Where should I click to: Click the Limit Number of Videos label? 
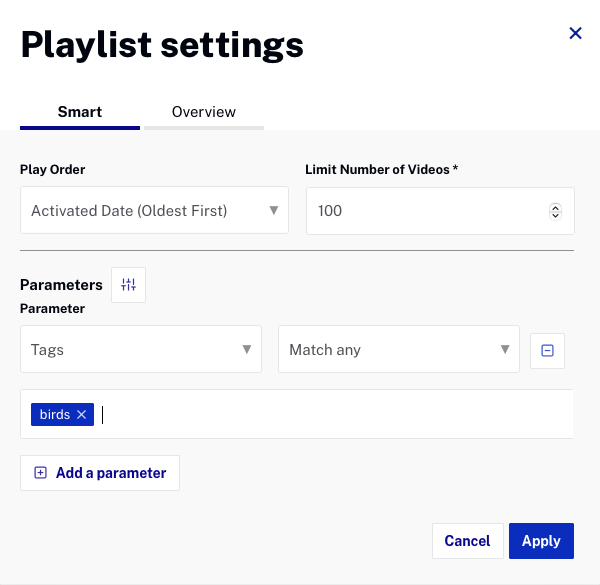[381, 170]
